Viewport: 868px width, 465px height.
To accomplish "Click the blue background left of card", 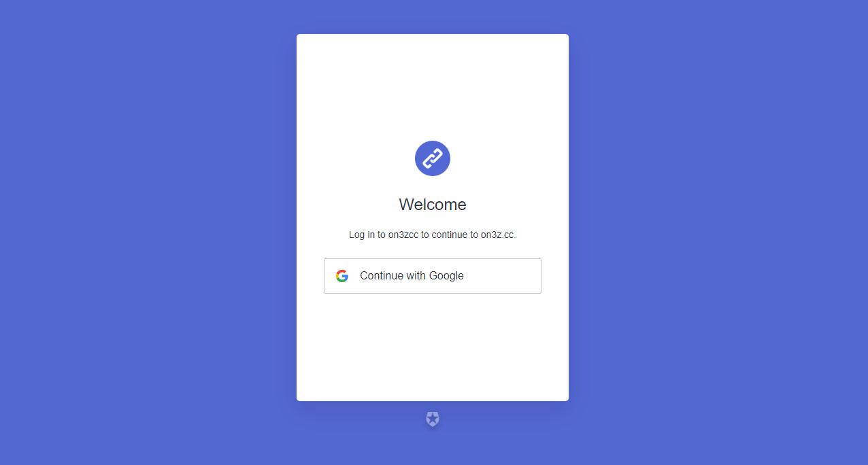I will click(x=148, y=232).
